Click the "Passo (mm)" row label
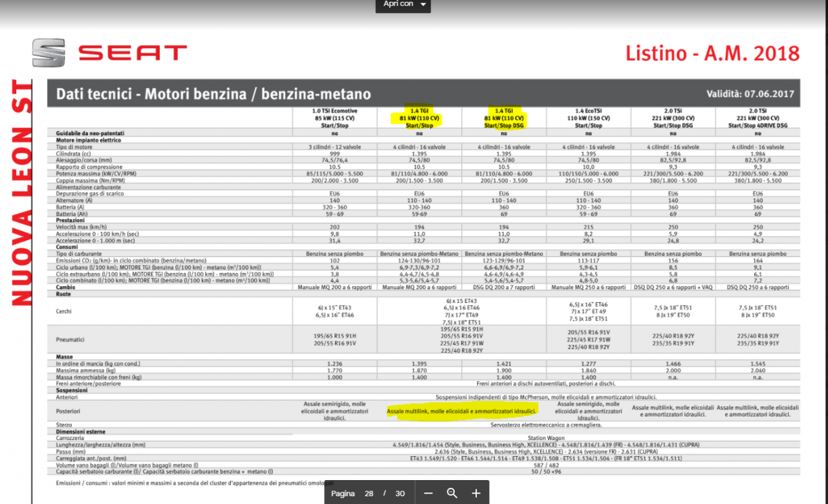Viewport: 828px width, 504px height. (70, 452)
